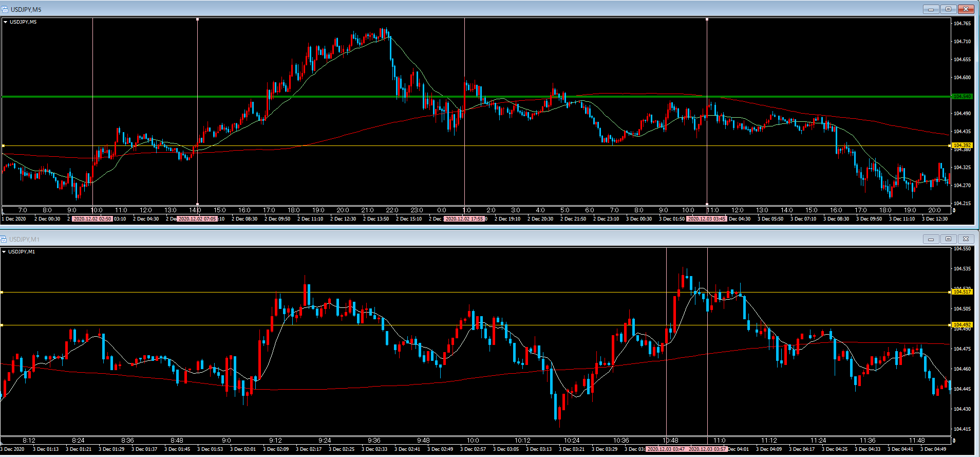Close the USDJPY,M1 chart window
Image resolution: width=980 pixels, height=457 pixels.
click(x=966, y=239)
